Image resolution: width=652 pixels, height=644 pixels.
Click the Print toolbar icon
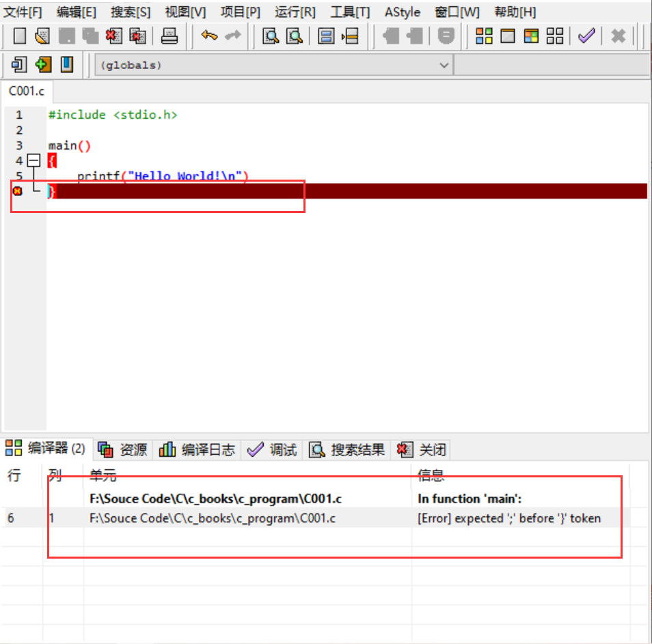[169, 36]
